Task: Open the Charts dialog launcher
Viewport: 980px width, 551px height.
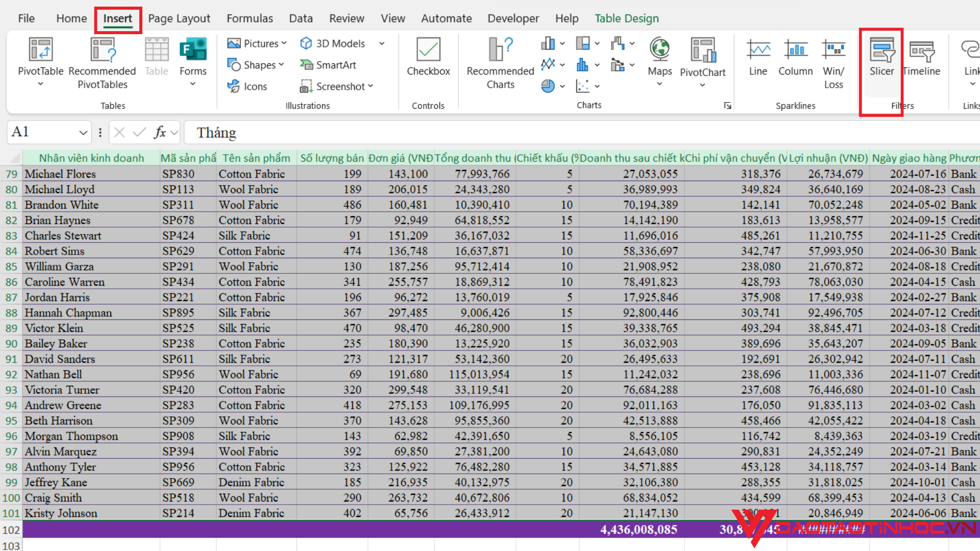Action: 727,106
